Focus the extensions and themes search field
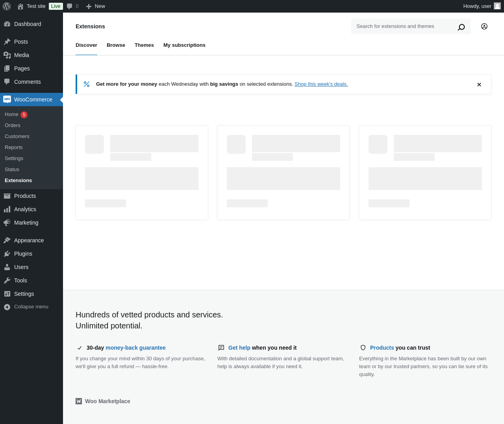 402,26
